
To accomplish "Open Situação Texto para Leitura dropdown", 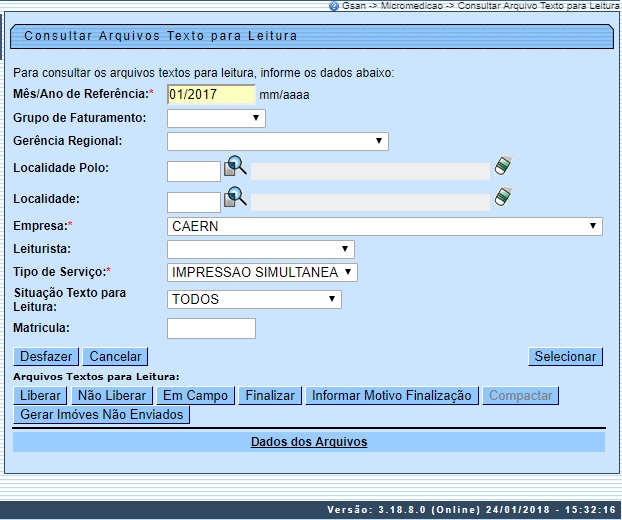I will pos(254,299).
